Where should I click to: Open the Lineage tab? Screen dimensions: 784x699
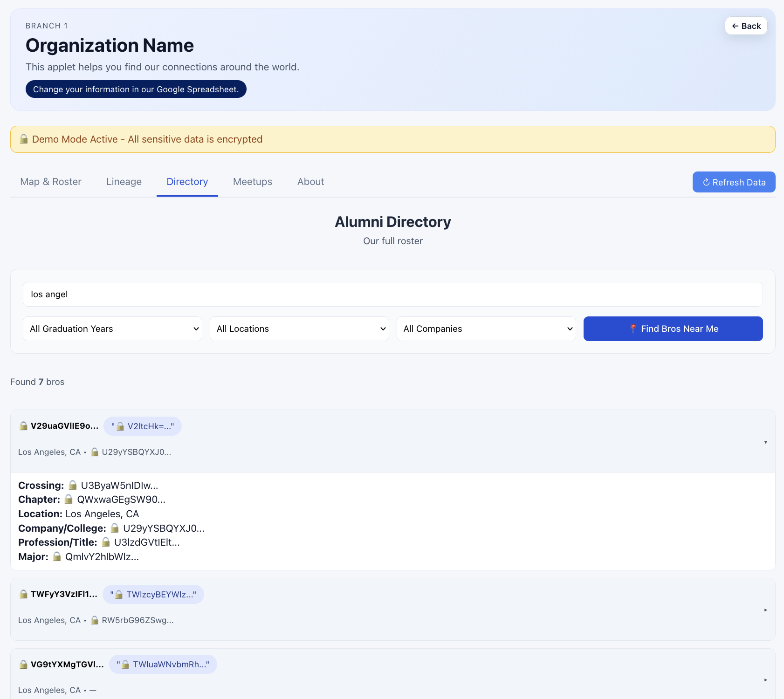point(124,182)
